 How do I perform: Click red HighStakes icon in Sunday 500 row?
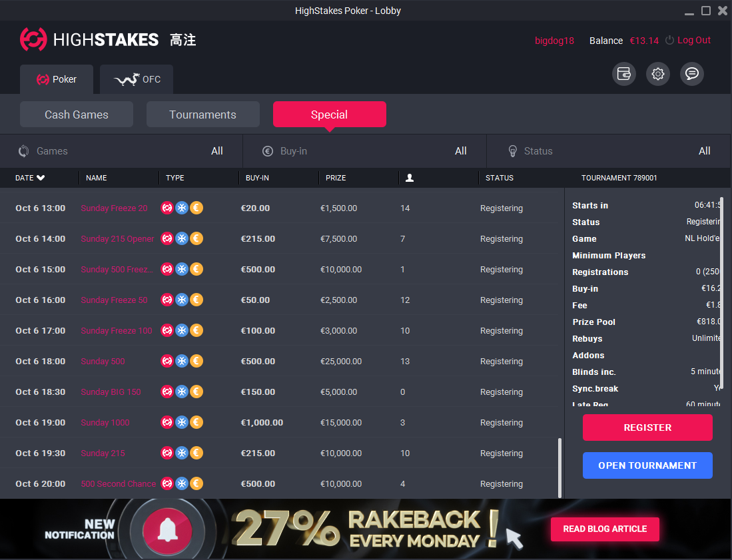[167, 361]
